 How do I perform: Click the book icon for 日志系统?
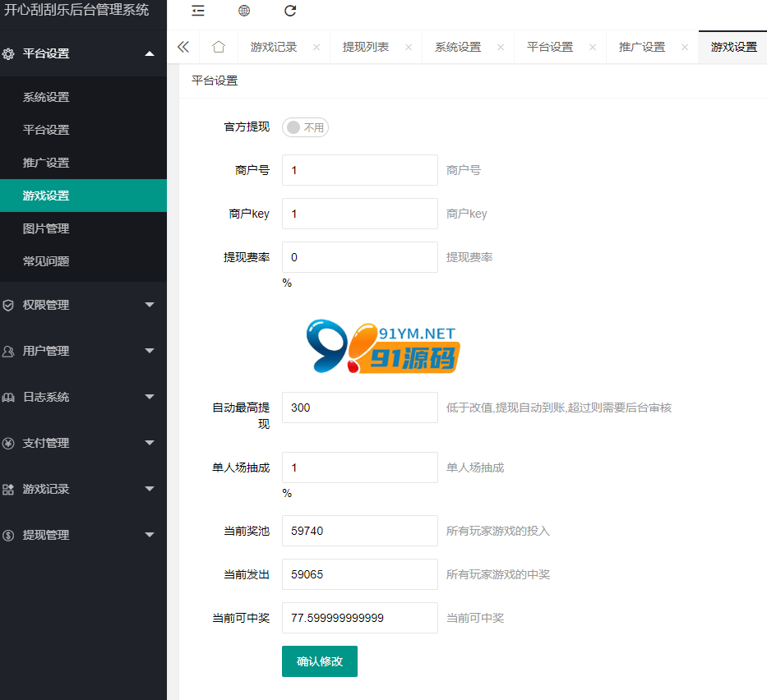[8, 398]
